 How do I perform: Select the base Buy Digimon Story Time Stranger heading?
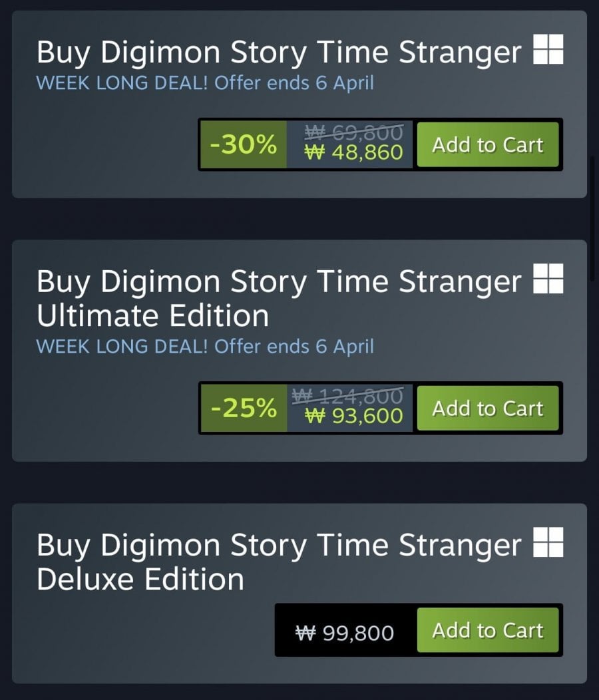tap(279, 53)
